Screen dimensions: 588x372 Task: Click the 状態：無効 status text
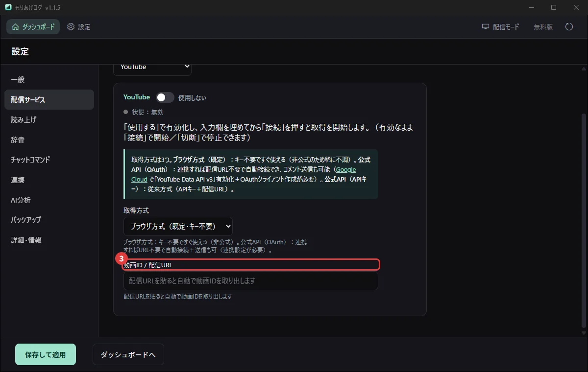point(148,112)
